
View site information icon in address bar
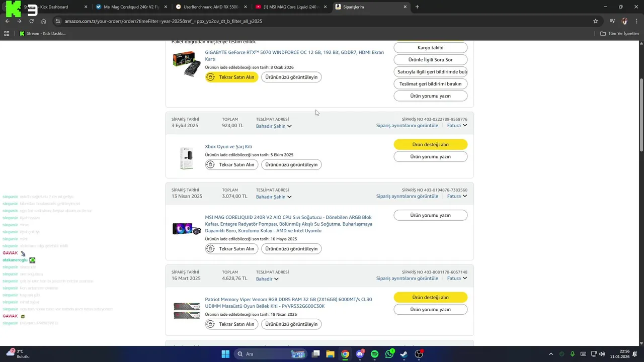point(58,21)
